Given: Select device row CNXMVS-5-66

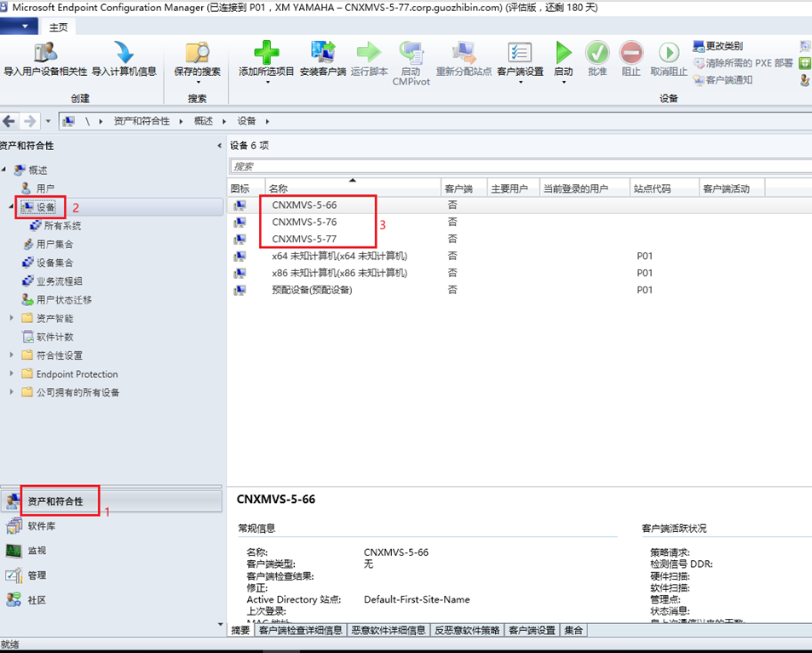Looking at the screenshot, I should click(x=520, y=205).
